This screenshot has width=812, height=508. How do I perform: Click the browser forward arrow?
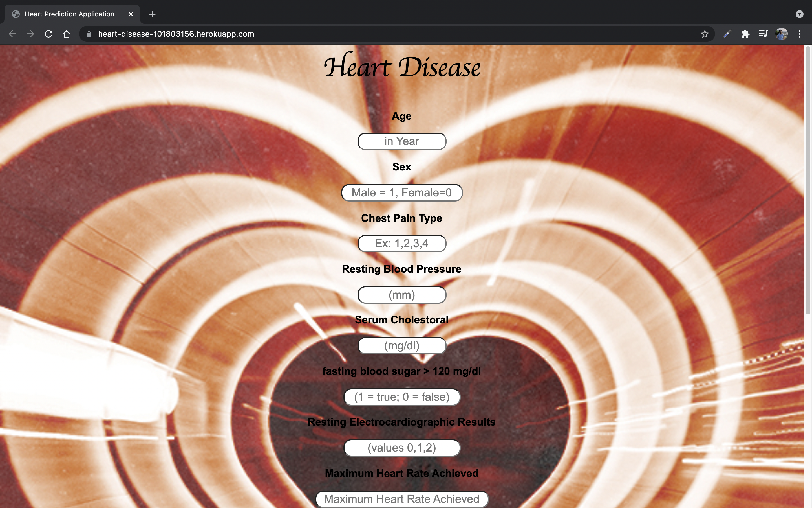[x=30, y=34]
